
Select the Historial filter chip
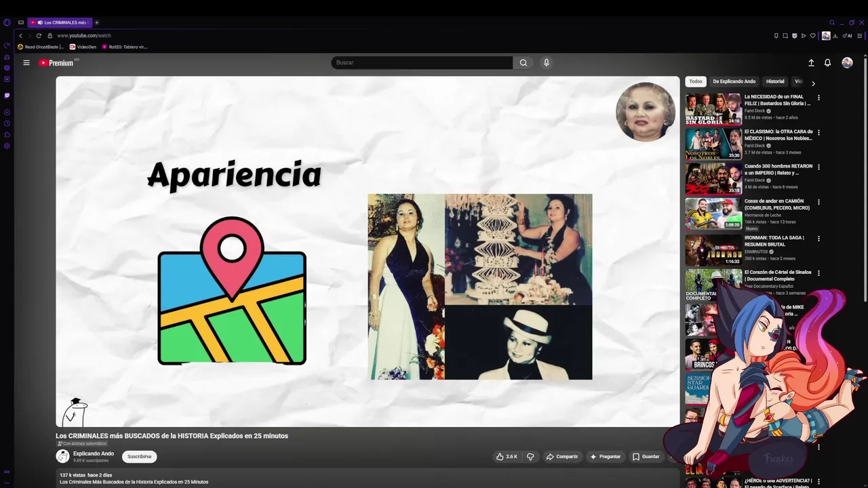(775, 81)
